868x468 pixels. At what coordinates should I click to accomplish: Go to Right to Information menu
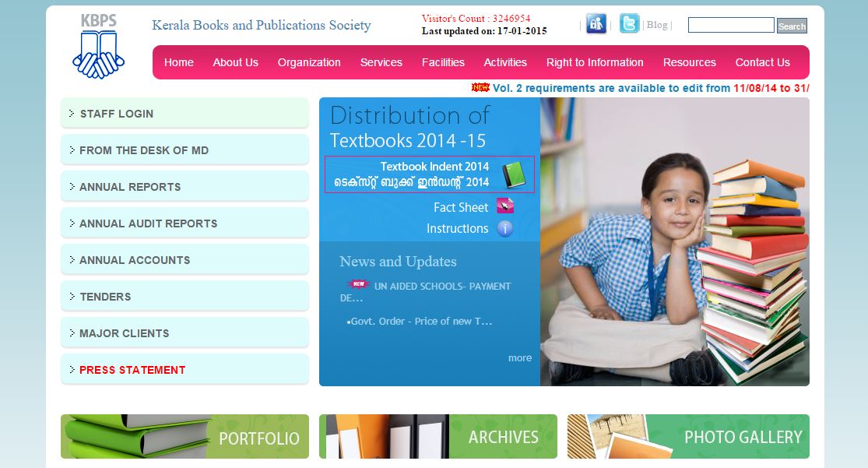(x=595, y=62)
